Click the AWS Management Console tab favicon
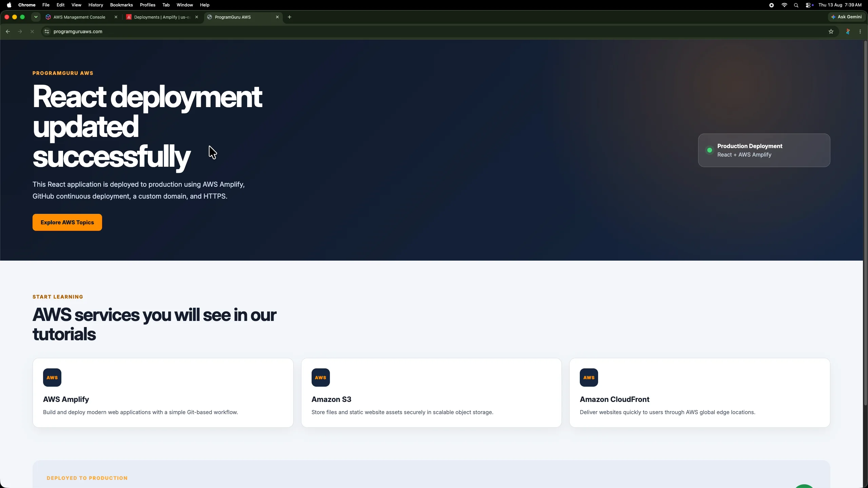This screenshot has width=868, height=488. [x=48, y=17]
